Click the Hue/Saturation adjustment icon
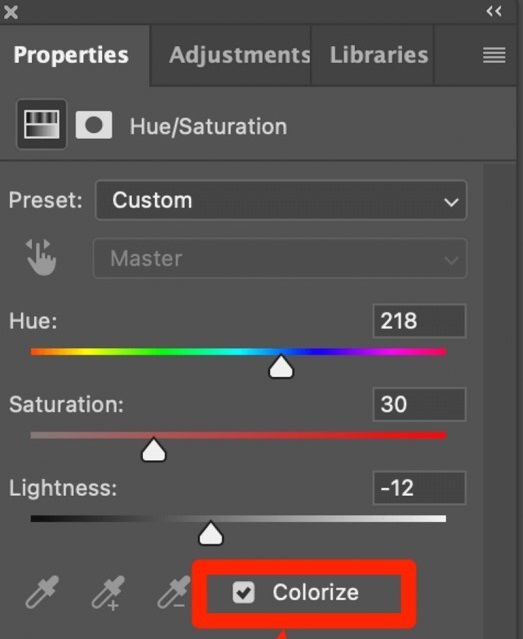523x639 pixels. (x=42, y=124)
